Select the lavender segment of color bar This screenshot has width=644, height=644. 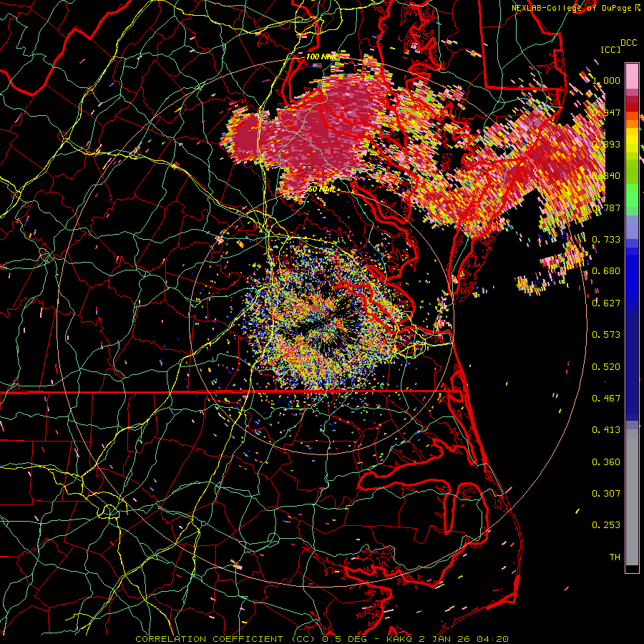point(632,227)
